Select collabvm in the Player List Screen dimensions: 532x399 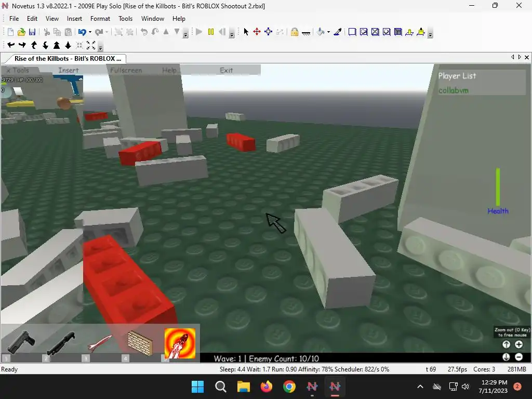[x=453, y=90]
